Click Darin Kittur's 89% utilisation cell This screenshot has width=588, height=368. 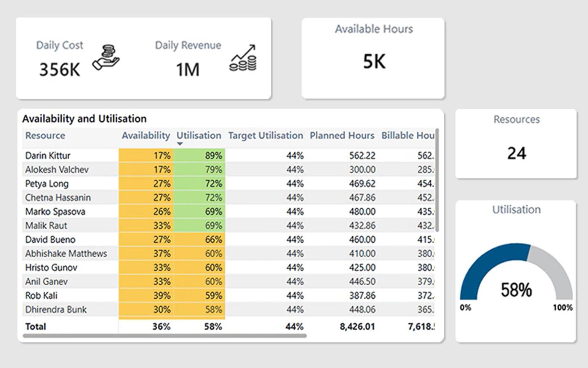point(200,155)
